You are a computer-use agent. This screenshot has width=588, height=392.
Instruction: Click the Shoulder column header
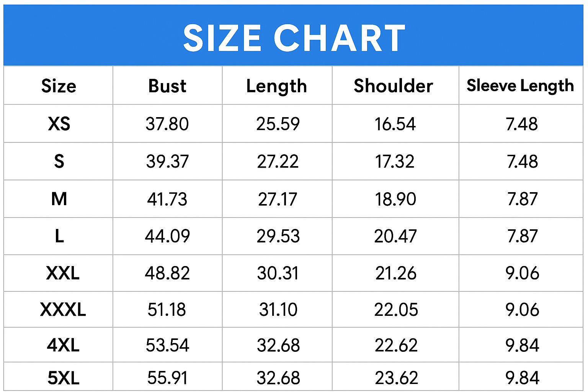point(394,86)
